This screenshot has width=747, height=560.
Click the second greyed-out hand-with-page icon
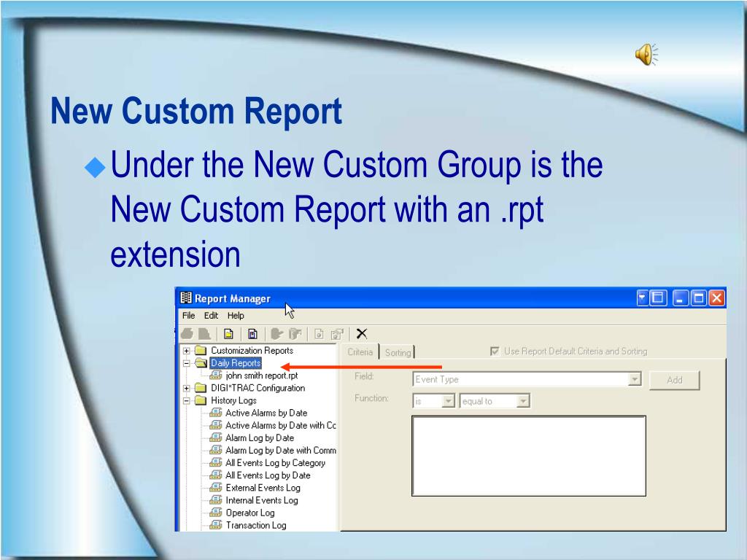(x=295, y=334)
